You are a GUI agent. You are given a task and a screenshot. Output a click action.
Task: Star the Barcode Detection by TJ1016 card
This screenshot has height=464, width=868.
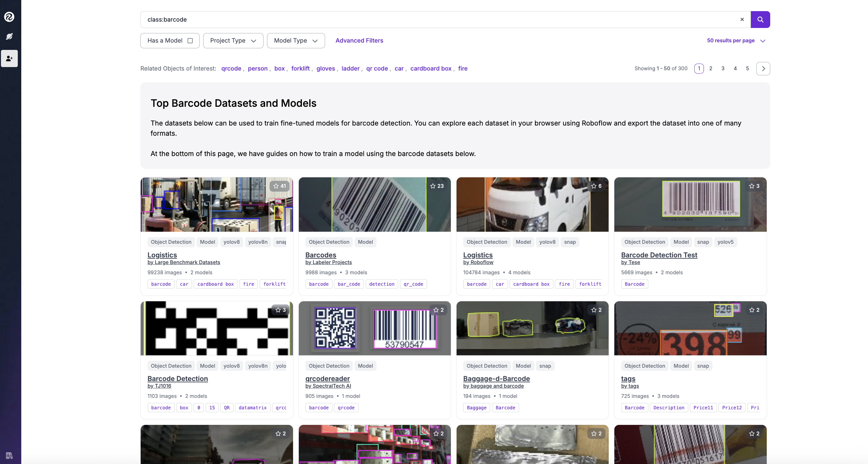tap(281, 310)
